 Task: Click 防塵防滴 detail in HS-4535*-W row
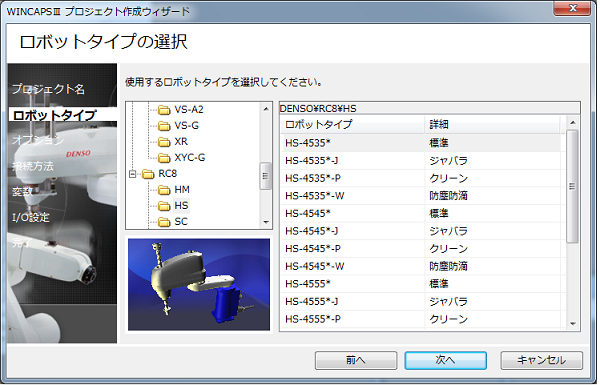[448, 196]
